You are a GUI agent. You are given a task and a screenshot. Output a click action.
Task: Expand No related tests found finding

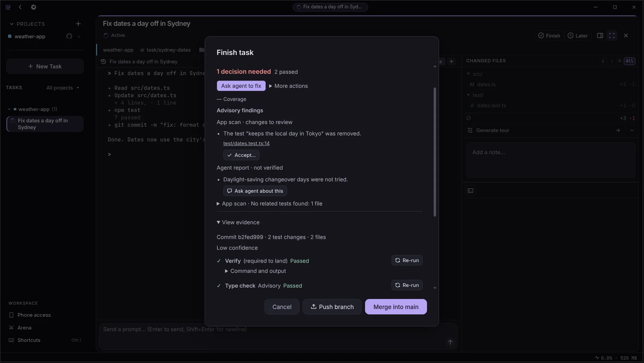pos(270,204)
